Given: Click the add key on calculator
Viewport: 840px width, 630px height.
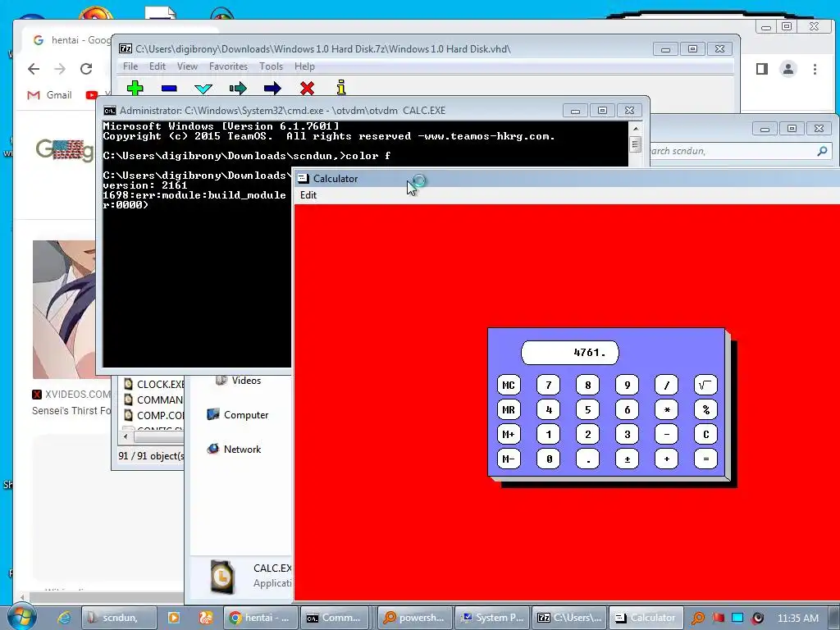Looking at the screenshot, I should click(666, 459).
